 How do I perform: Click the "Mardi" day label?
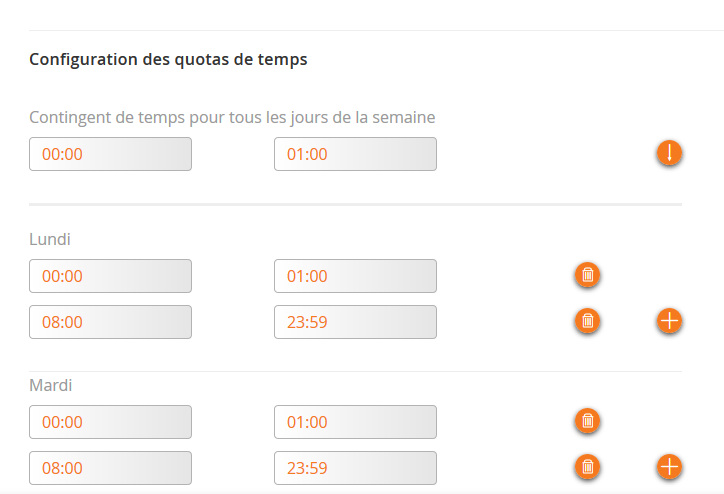tap(51, 385)
